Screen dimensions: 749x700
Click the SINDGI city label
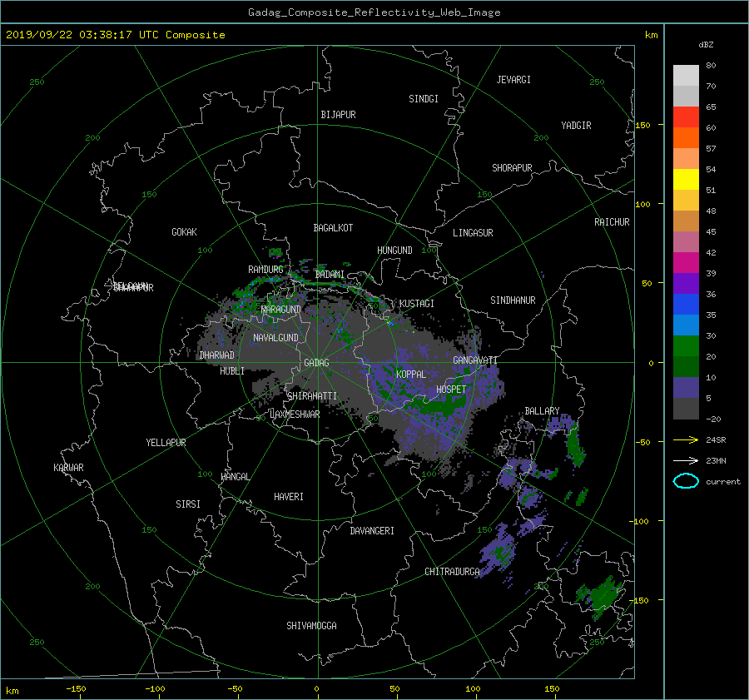pos(424,99)
